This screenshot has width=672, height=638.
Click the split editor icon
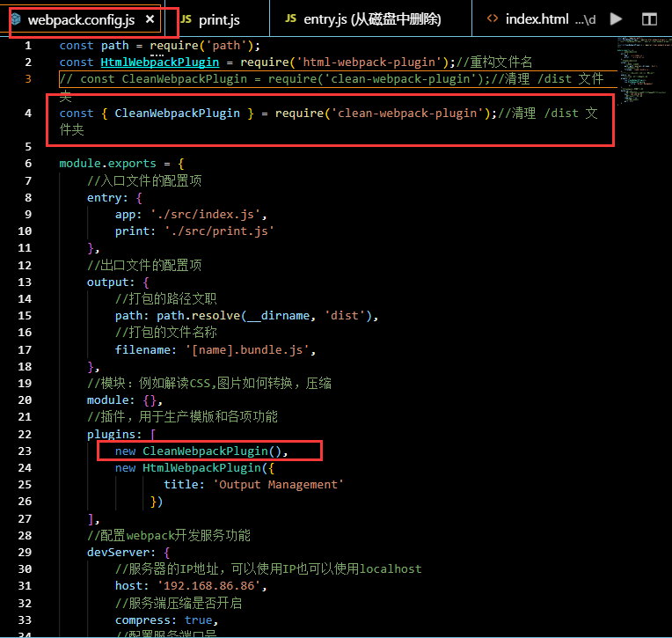point(649,19)
